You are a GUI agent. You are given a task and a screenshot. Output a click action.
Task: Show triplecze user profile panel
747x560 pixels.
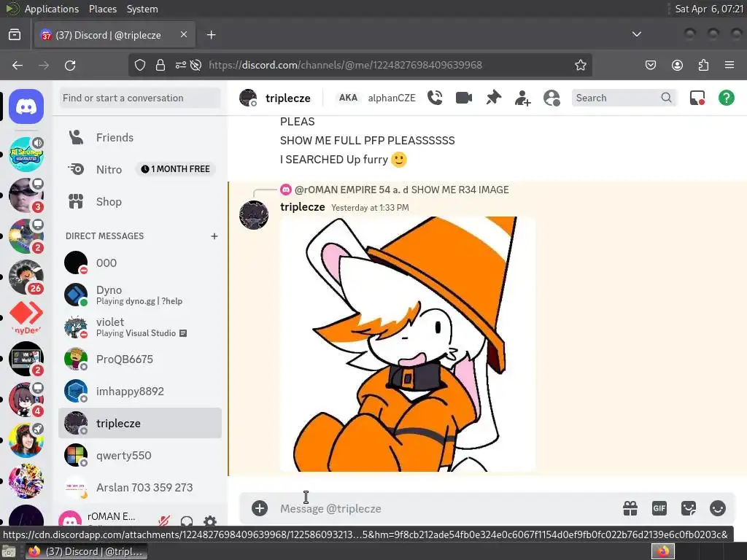tap(551, 98)
